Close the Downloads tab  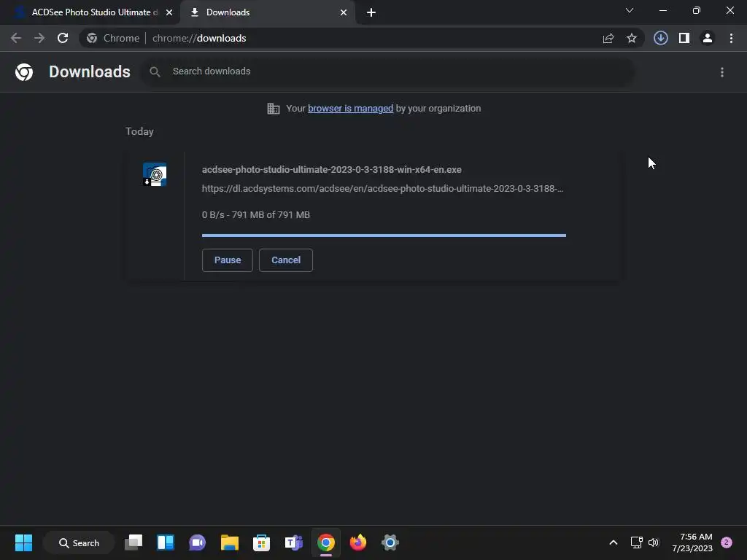344,12
